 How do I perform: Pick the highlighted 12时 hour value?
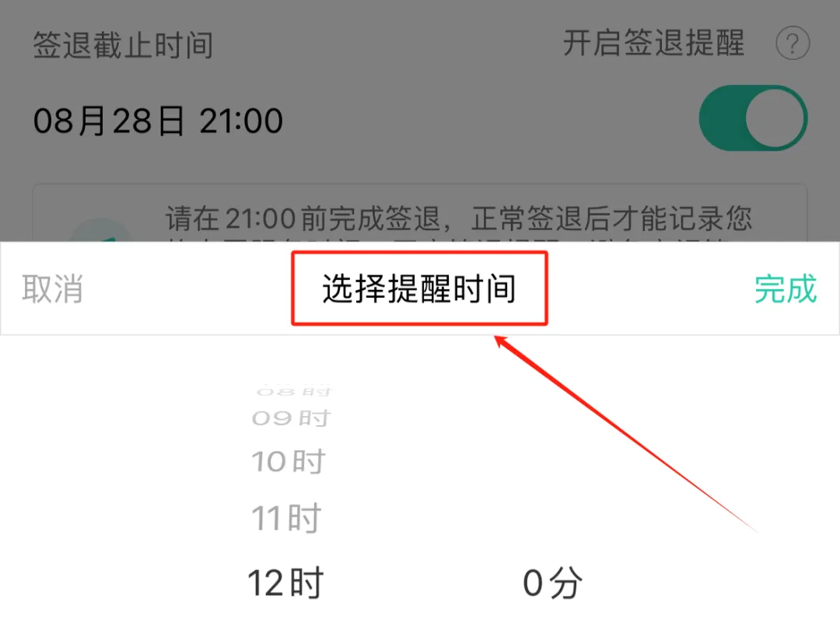(285, 582)
